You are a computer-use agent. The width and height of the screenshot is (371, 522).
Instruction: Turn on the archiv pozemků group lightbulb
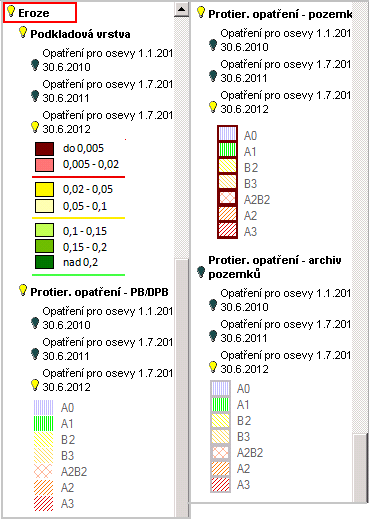(x=201, y=272)
